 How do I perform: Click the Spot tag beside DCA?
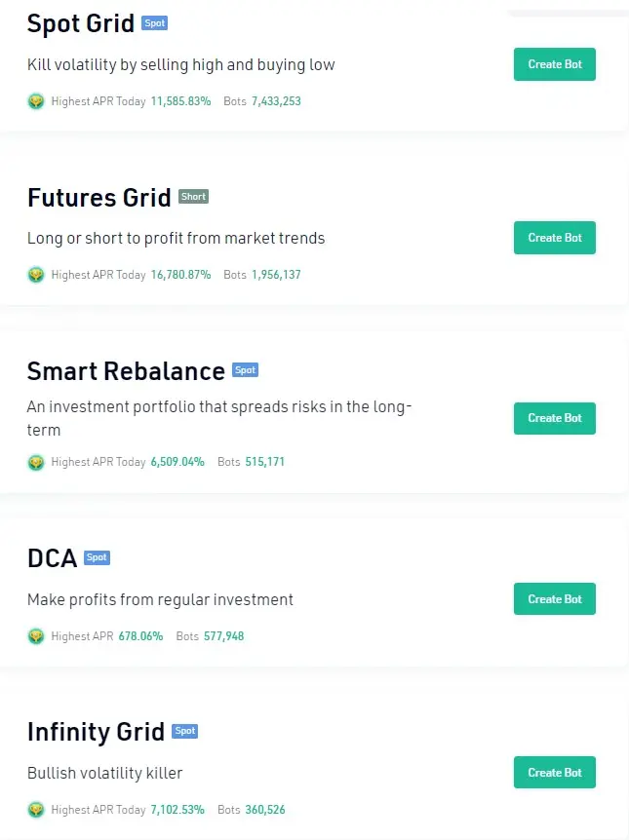[97, 557]
